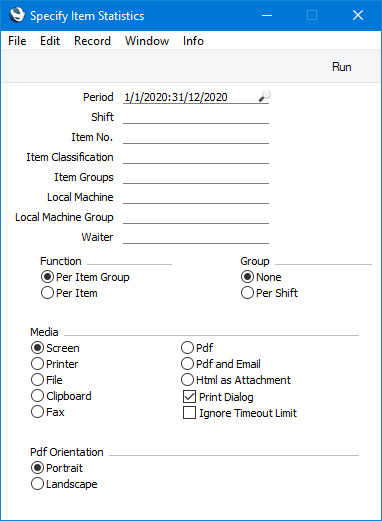This screenshot has width=382, height=521.
Task: Click the application logo in title bar
Action: (x=17, y=15)
